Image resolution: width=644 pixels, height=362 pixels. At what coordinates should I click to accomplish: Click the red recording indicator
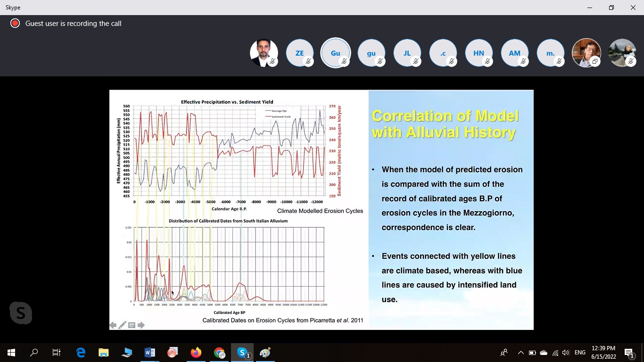click(x=15, y=23)
